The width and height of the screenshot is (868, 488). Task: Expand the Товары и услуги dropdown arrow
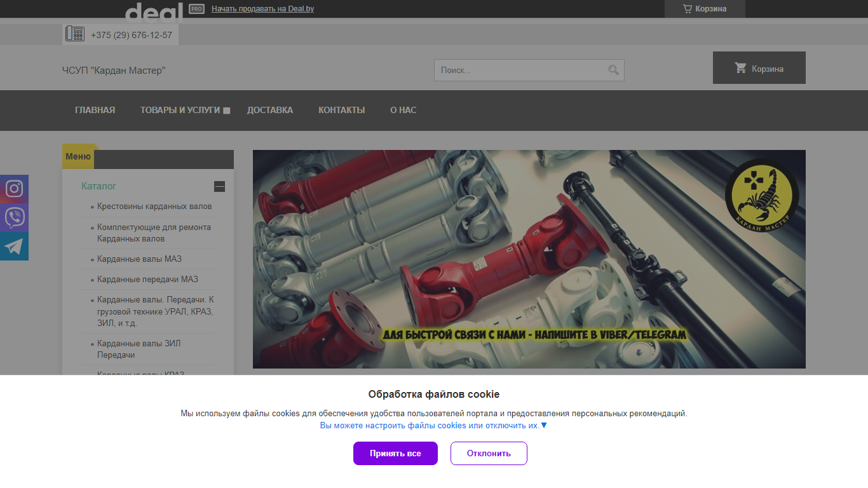tap(226, 111)
